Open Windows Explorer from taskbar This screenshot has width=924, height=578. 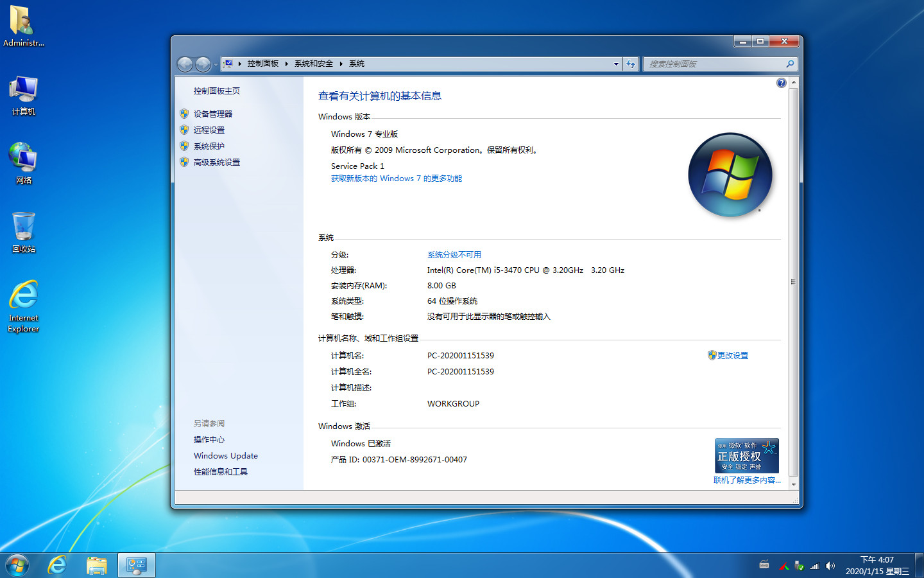pyautogui.click(x=97, y=565)
